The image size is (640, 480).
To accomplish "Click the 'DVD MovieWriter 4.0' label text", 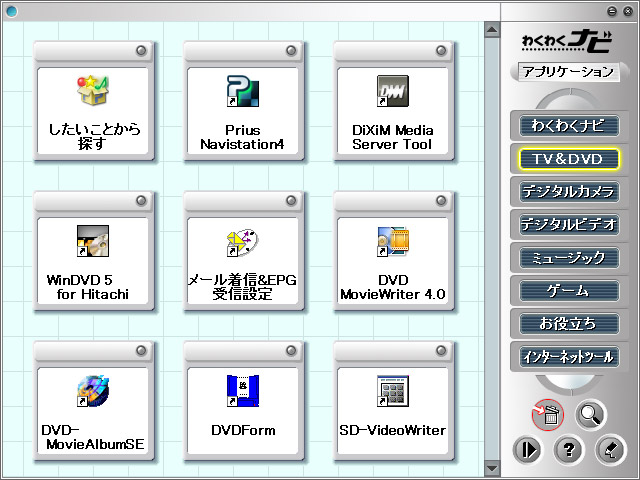I will [x=393, y=287].
